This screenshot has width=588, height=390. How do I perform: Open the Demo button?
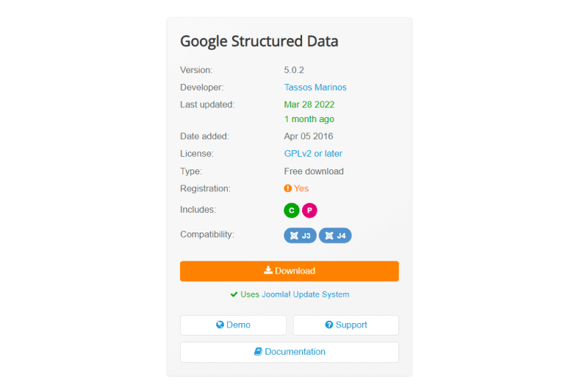coord(233,325)
